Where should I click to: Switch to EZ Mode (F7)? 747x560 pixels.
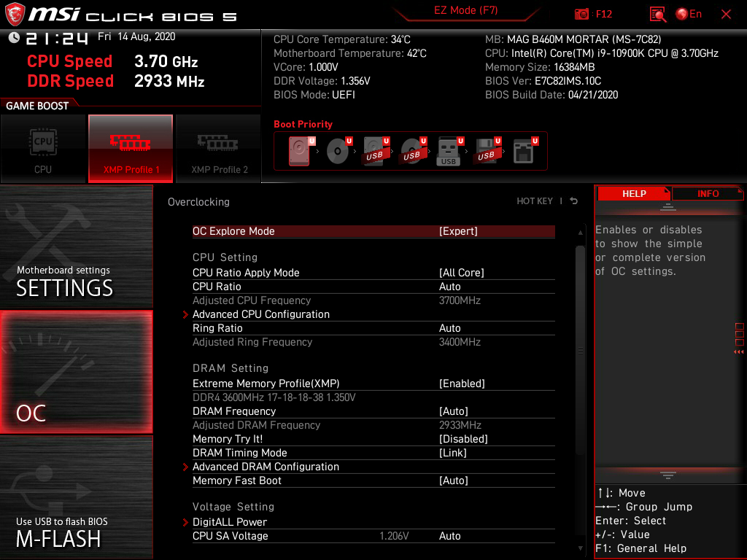465,12
